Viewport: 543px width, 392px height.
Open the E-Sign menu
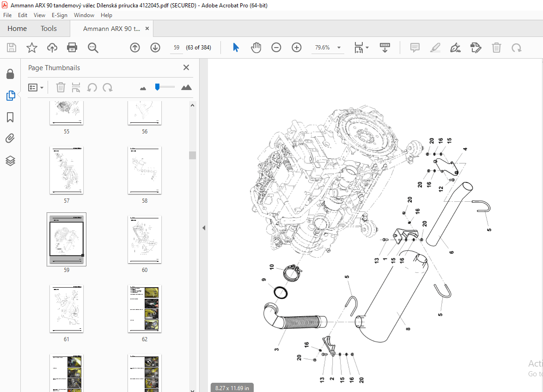pyautogui.click(x=59, y=15)
